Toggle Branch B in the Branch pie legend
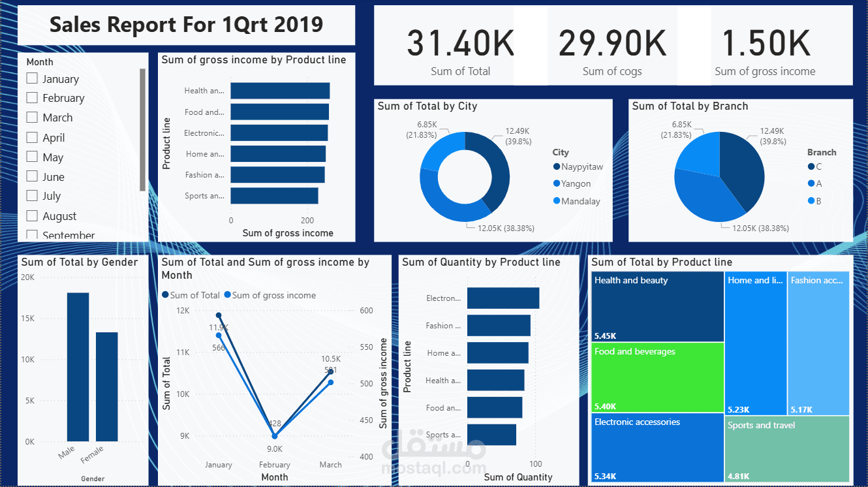 click(817, 200)
